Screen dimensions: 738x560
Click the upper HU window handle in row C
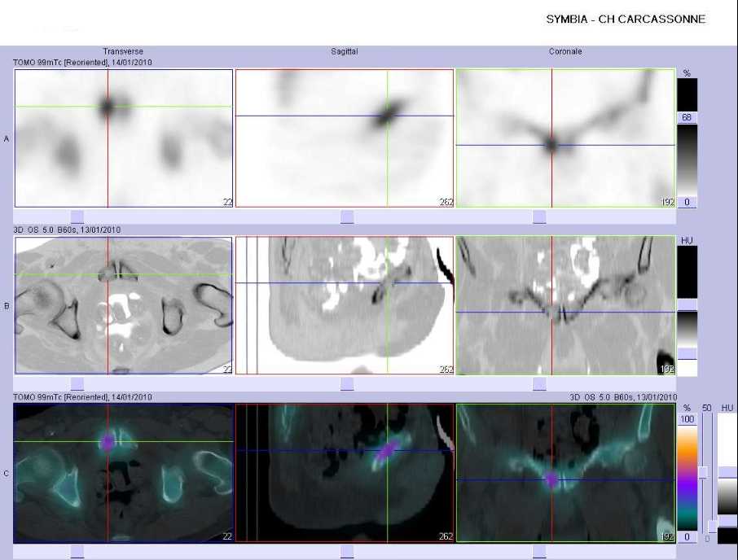pyautogui.click(x=727, y=473)
